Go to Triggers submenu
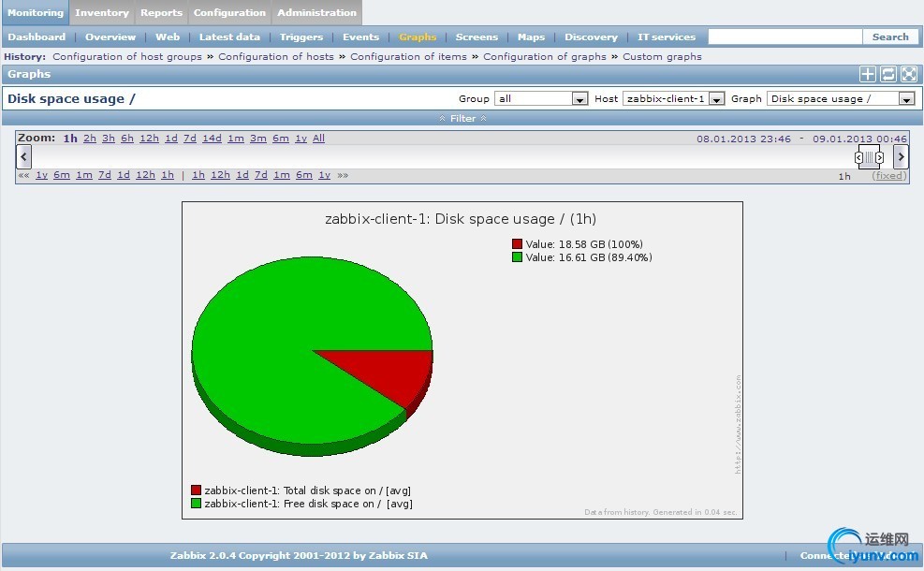The width and height of the screenshot is (924, 571). click(x=301, y=37)
